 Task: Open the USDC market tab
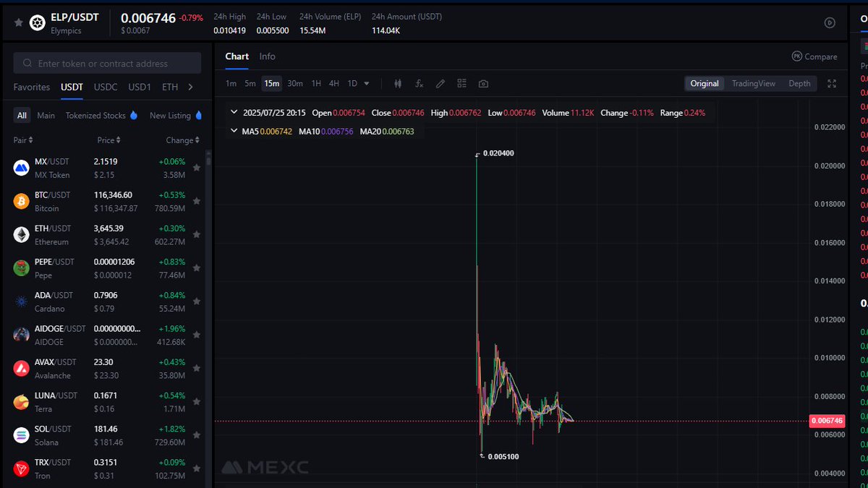[x=106, y=87]
